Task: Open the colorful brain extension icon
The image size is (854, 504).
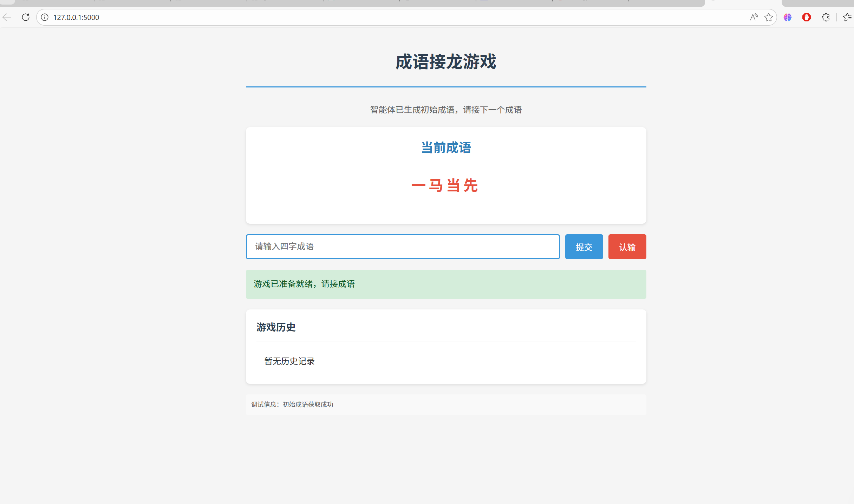Action: pos(788,17)
